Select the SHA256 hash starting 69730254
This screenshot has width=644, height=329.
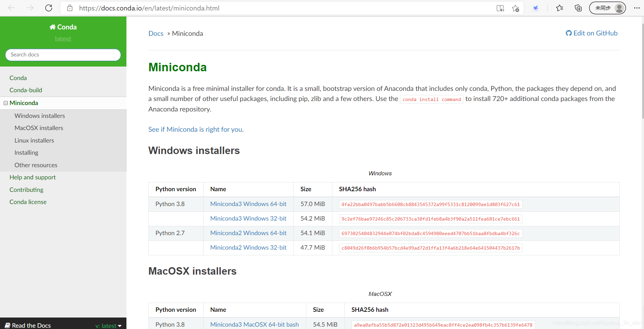point(431,233)
